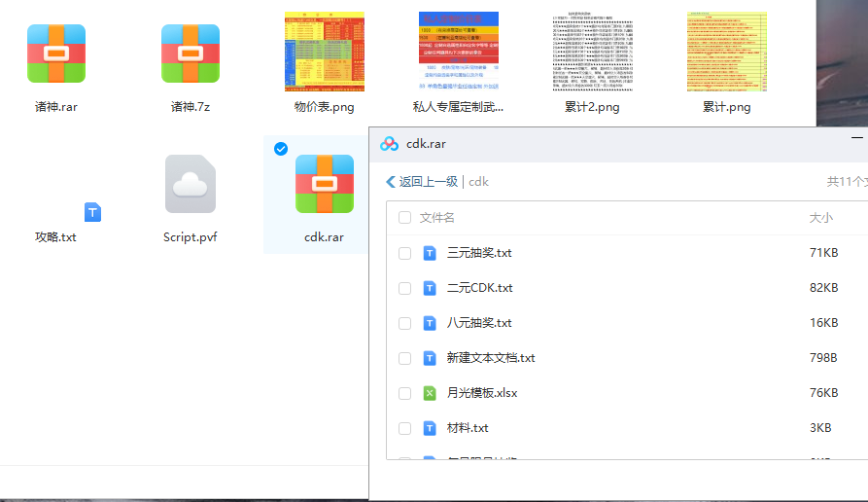Click the cdk breadcrumb path item
This screenshot has width=868, height=502.
479,181
